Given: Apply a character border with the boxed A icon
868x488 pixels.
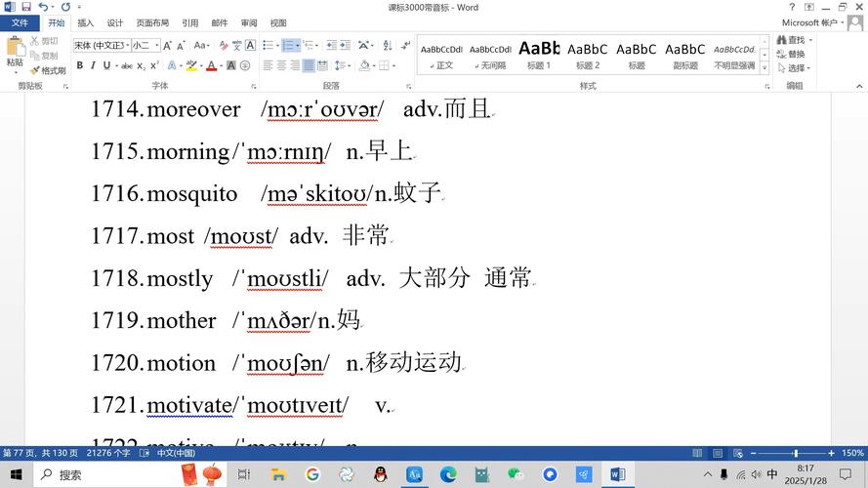Looking at the screenshot, I should (250, 45).
